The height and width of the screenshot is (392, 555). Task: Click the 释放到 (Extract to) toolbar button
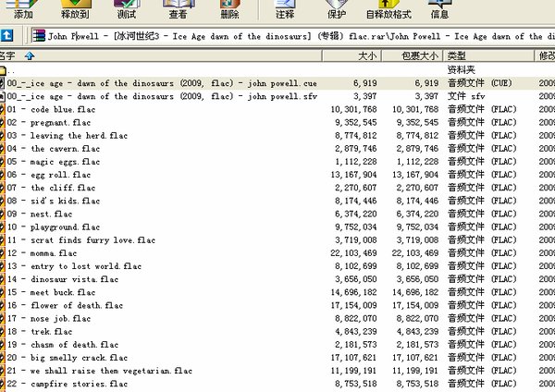[x=75, y=9]
